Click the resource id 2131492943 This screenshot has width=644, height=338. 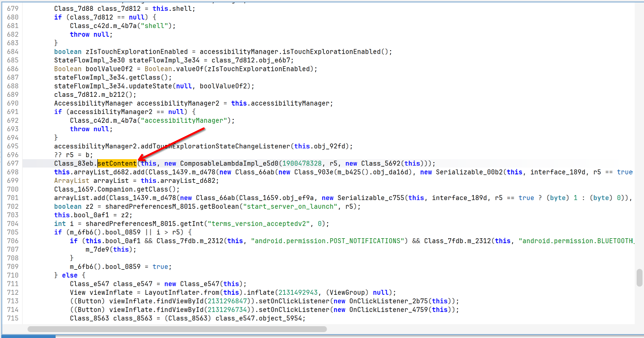298,292
